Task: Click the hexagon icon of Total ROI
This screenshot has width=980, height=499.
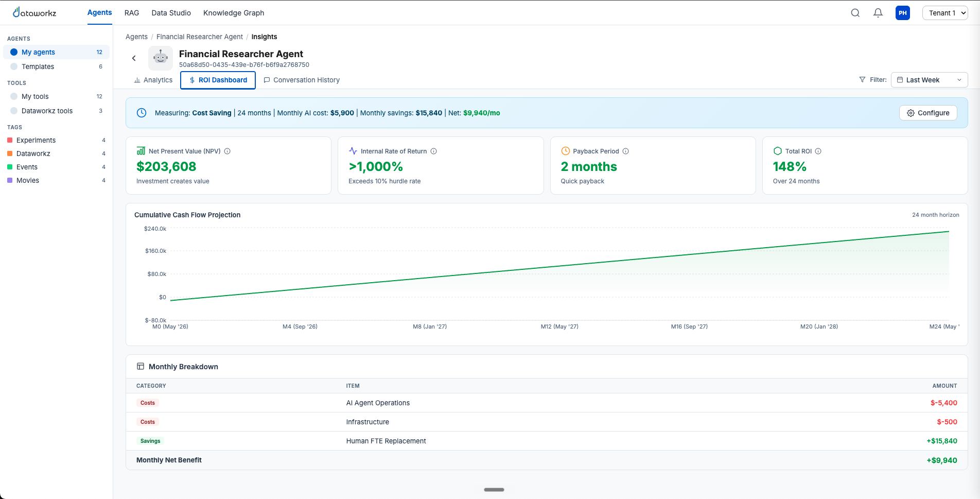Action: tap(777, 151)
